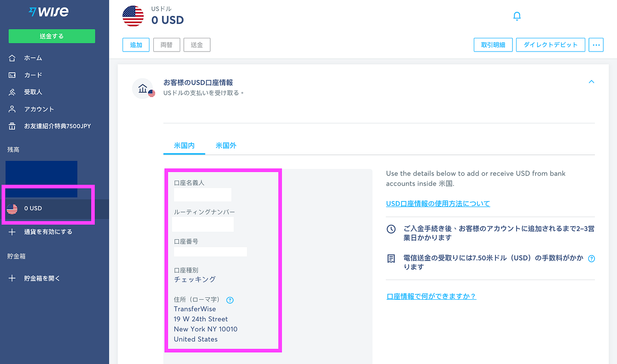
Task: Click the account (アカウント) person icon
Action: pyautogui.click(x=12, y=109)
